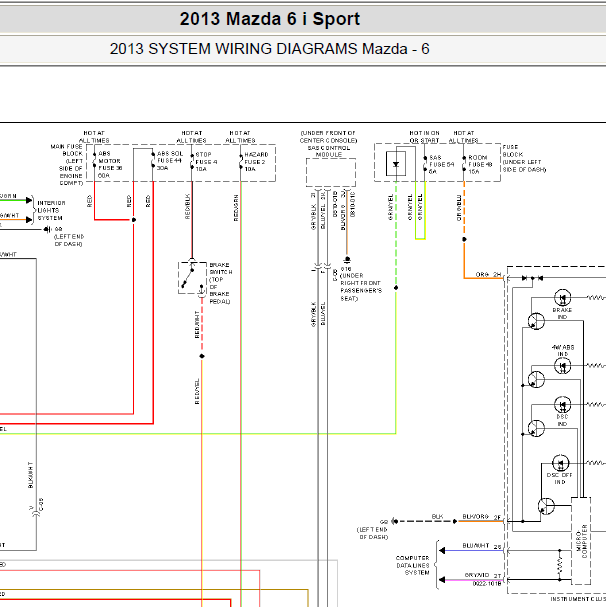
Task: Click the BLU/WHT 2S wire label
Action: point(481,546)
